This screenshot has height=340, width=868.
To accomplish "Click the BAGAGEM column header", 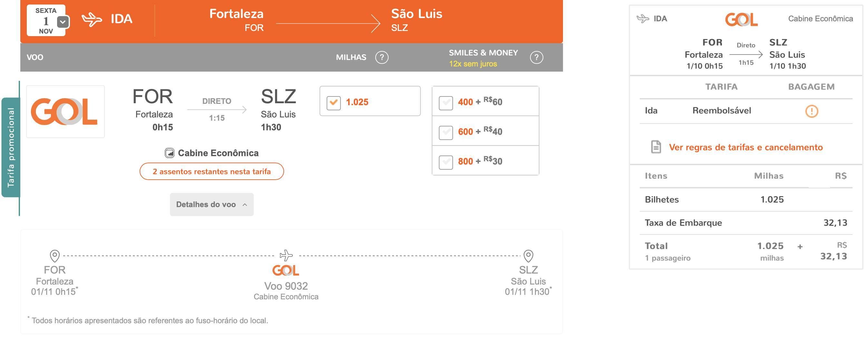I will click(811, 86).
